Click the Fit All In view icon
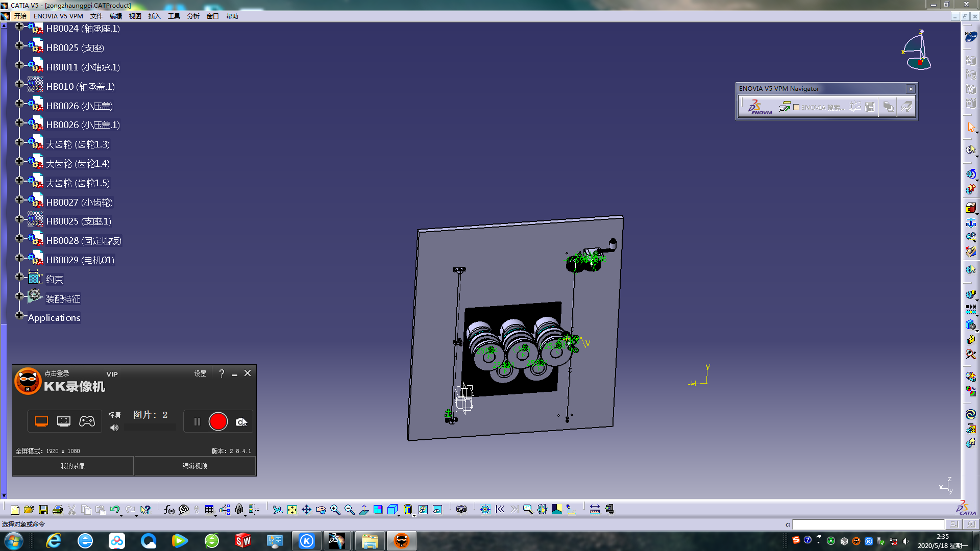This screenshot has width=980, height=551. point(292,509)
